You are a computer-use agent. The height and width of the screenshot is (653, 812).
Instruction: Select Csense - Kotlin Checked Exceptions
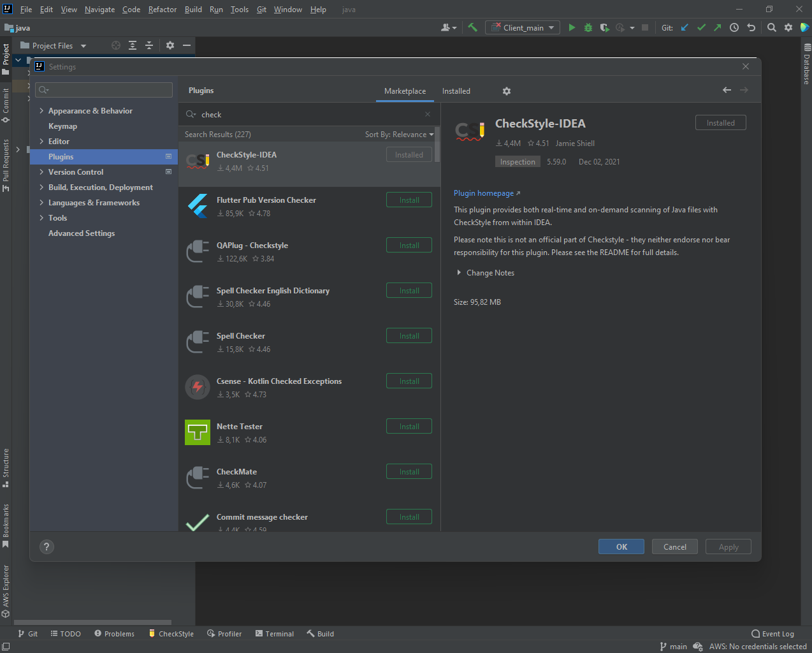(309, 388)
